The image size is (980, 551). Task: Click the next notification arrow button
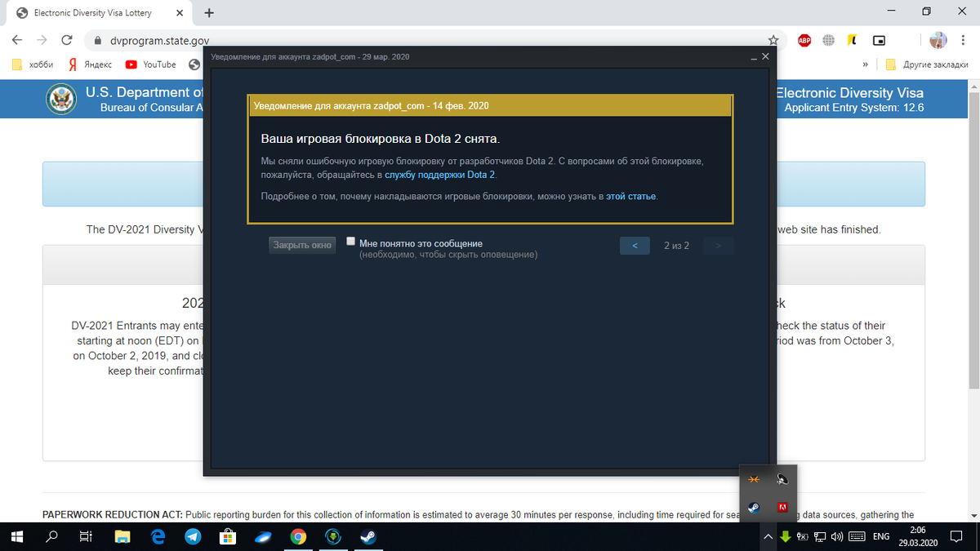718,245
